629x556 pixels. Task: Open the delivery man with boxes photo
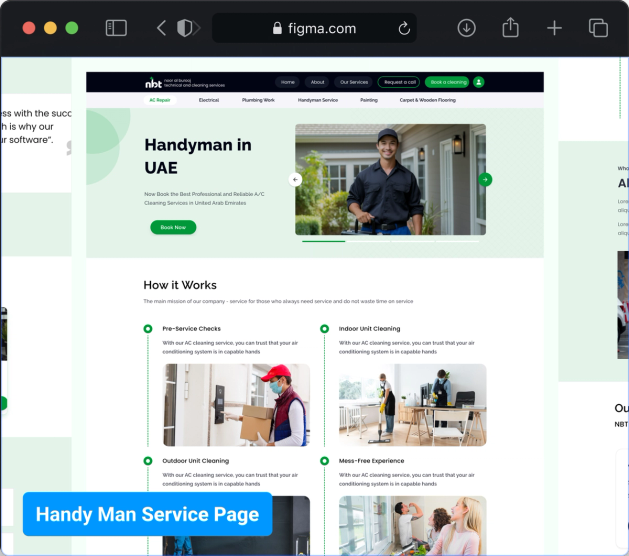pos(236,405)
